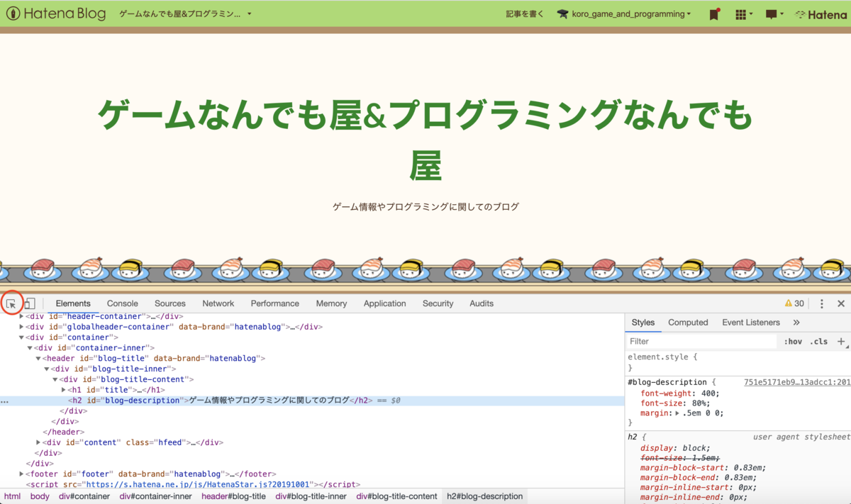Screen dimensions: 851x504
Task: Select h2#blog-description breadcrumb
Action: [485, 496]
